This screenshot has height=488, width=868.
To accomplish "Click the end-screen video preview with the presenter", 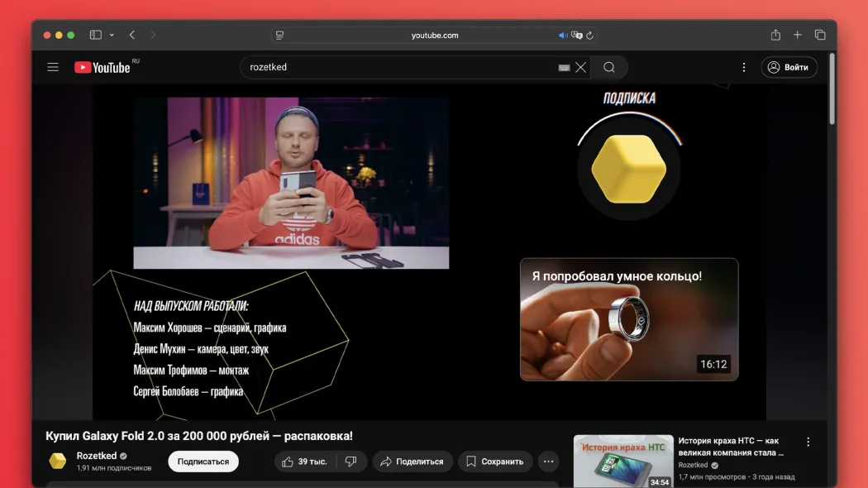I will click(x=291, y=183).
